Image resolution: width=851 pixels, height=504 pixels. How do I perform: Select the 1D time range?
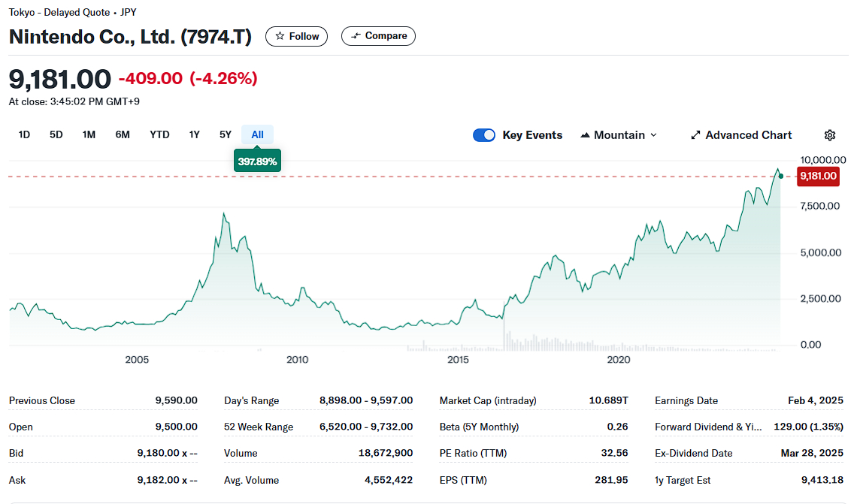coord(24,134)
